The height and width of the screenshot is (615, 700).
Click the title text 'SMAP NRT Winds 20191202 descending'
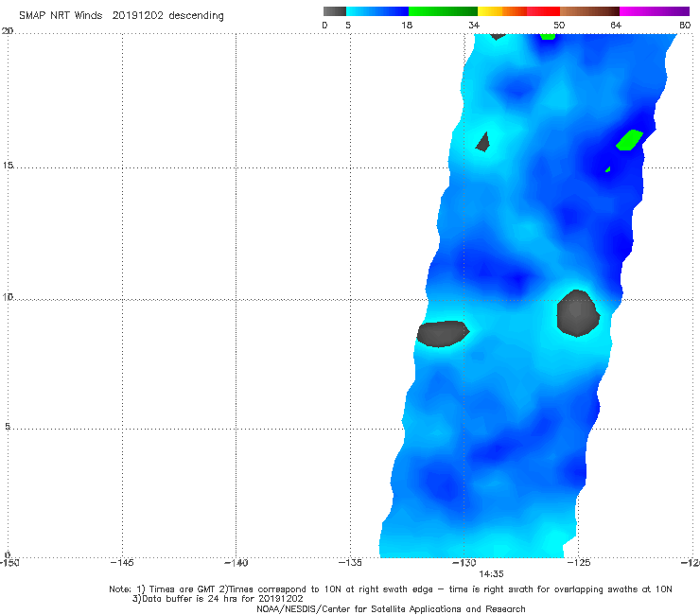[121, 16]
